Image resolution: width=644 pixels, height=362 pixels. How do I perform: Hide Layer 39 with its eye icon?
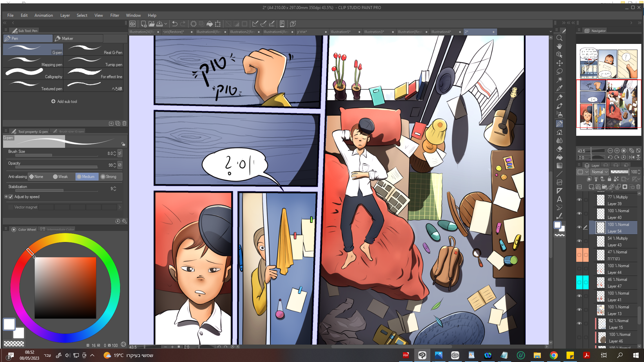point(579,200)
